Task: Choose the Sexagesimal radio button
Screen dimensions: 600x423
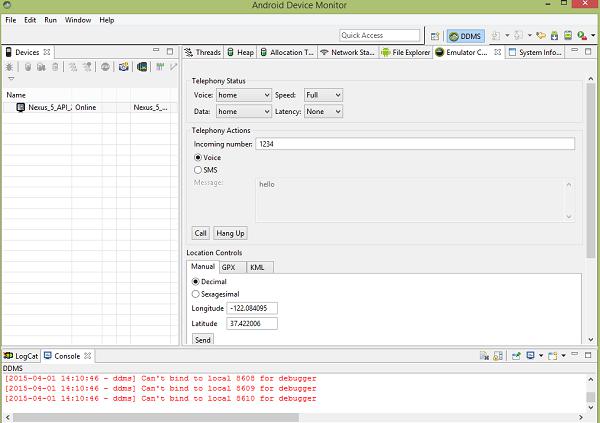Action: tap(196, 294)
